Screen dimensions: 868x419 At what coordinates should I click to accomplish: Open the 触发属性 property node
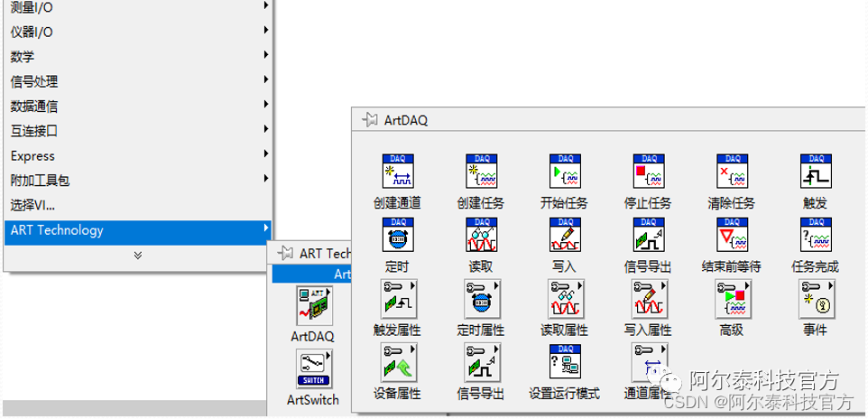click(x=399, y=298)
